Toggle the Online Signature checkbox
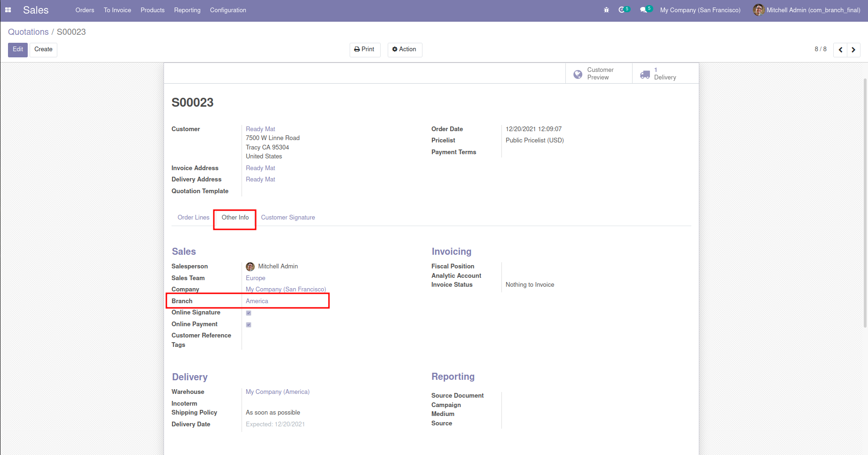 (249, 313)
